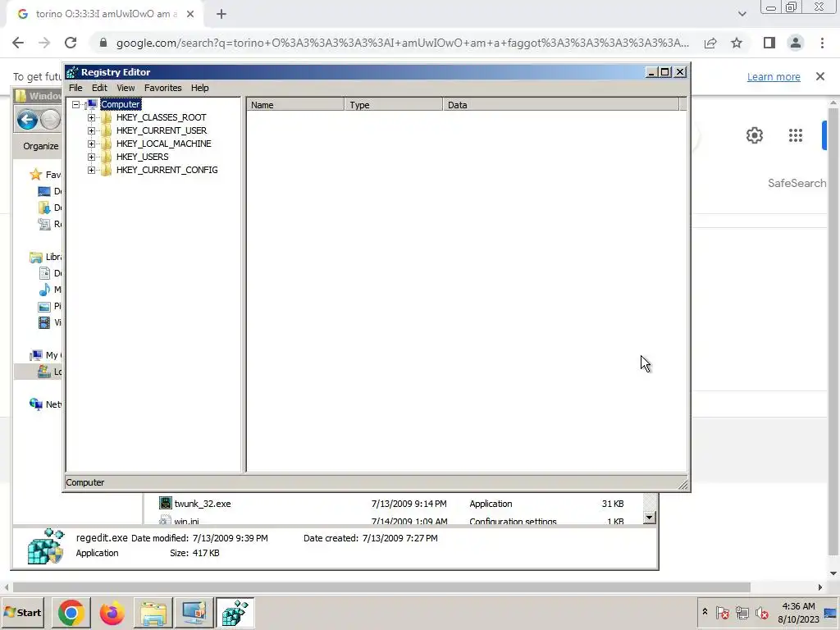840x630 pixels.
Task: Open Chrome from the taskbar
Action: [71, 613]
